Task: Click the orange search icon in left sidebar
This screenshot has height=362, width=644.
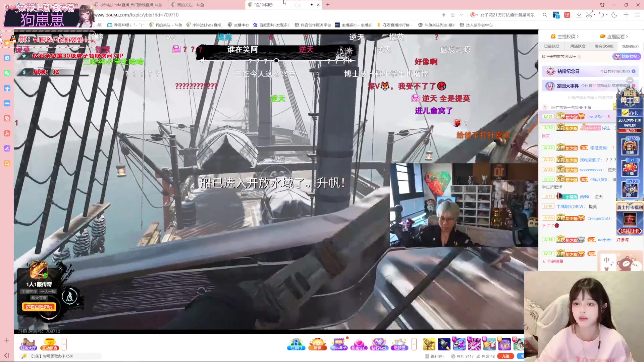Action: coord(7,164)
